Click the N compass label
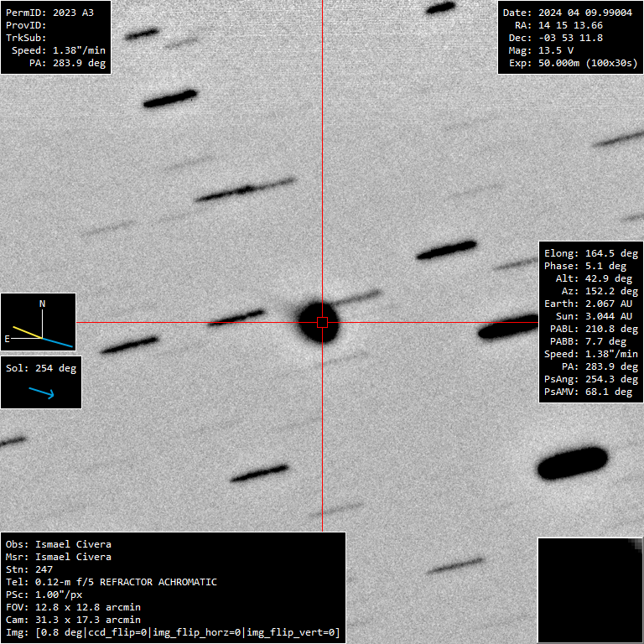This screenshot has width=644, height=644. pos(42,304)
